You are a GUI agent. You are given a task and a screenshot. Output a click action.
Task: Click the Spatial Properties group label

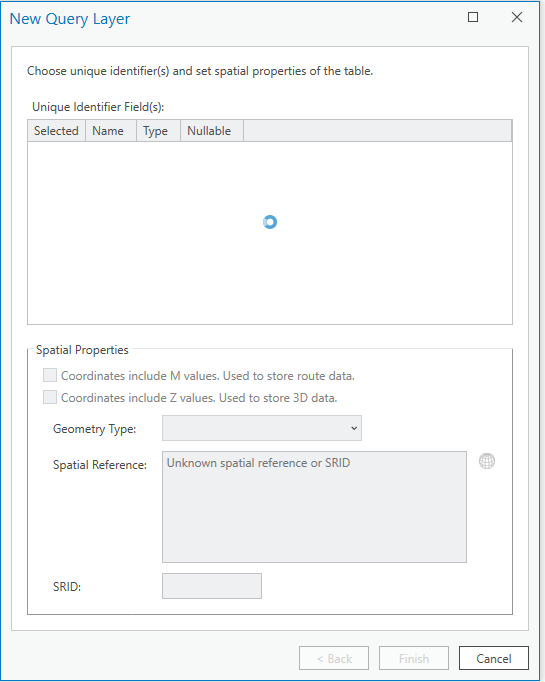(x=82, y=350)
